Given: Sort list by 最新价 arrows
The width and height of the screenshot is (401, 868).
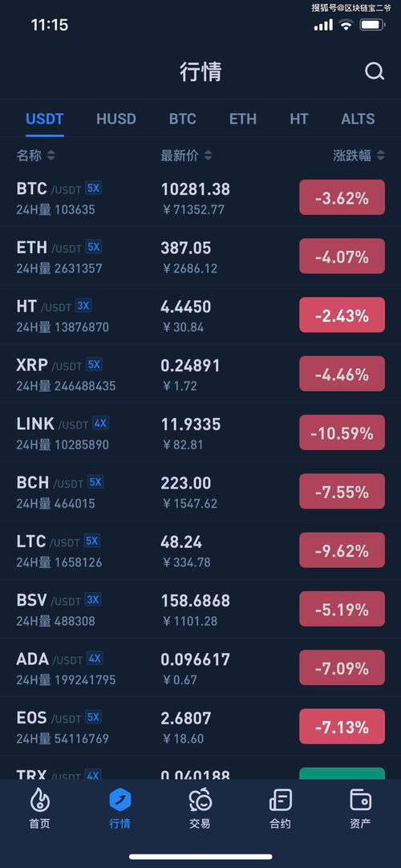Looking at the screenshot, I should click(208, 156).
